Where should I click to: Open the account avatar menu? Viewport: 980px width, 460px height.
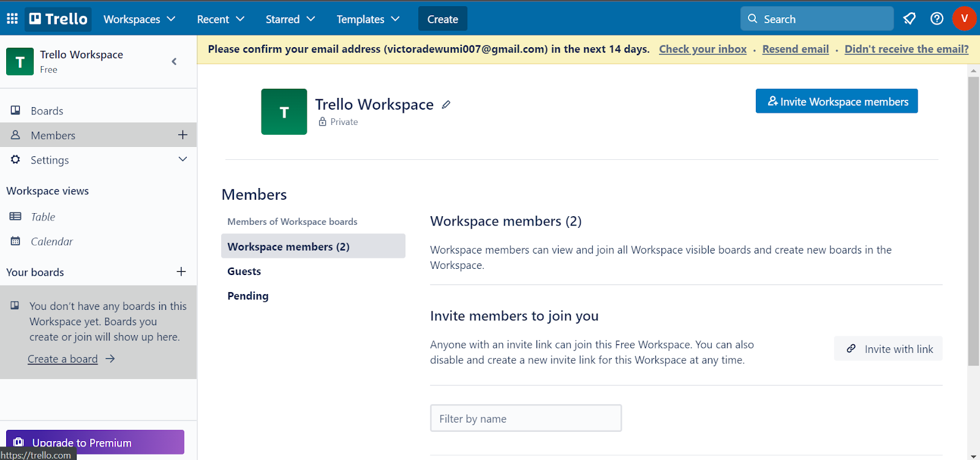point(964,18)
